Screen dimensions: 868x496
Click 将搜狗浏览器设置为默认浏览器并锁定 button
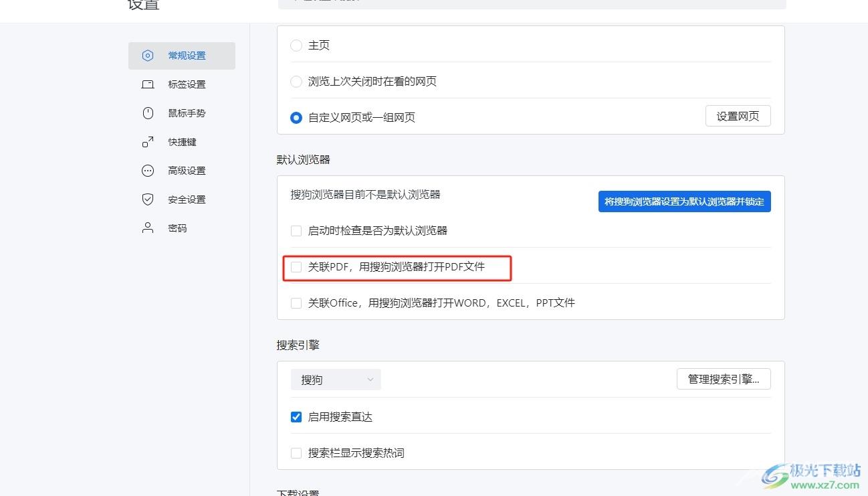[685, 201]
